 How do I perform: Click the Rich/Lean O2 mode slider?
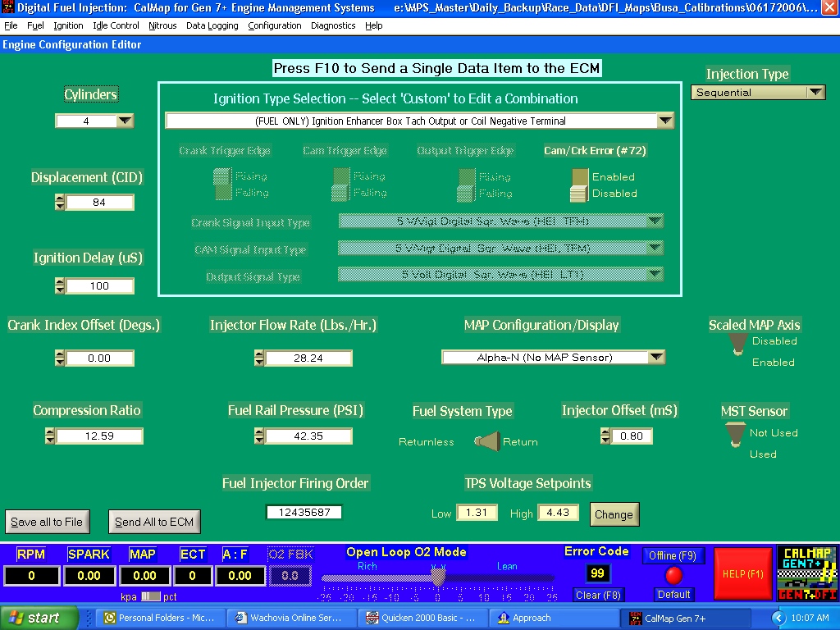click(438, 577)
